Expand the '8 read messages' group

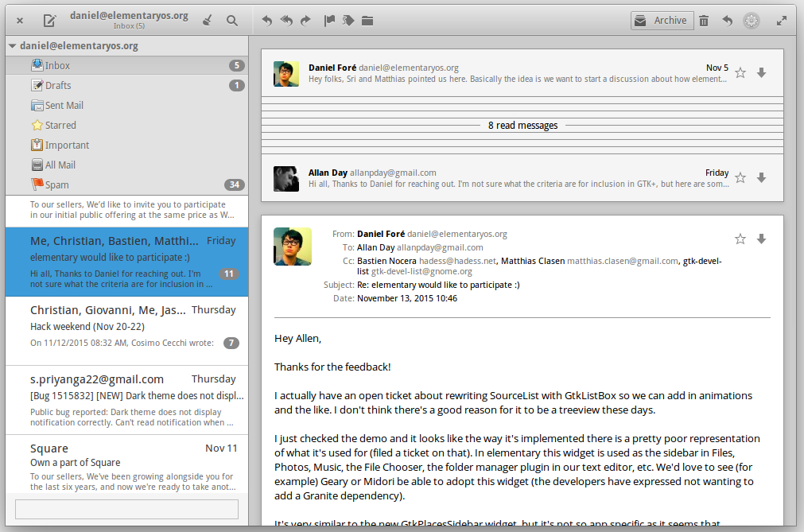(522, 126)
